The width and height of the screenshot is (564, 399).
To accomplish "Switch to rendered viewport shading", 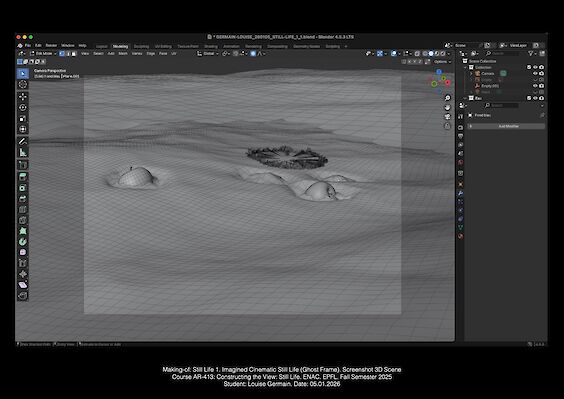I will click(x=443, y=54).
